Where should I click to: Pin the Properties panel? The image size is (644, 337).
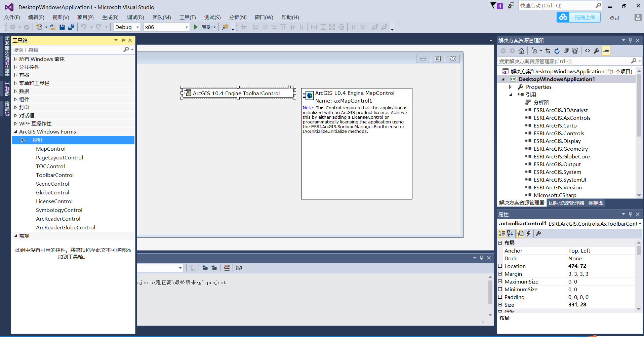[630, 214]
